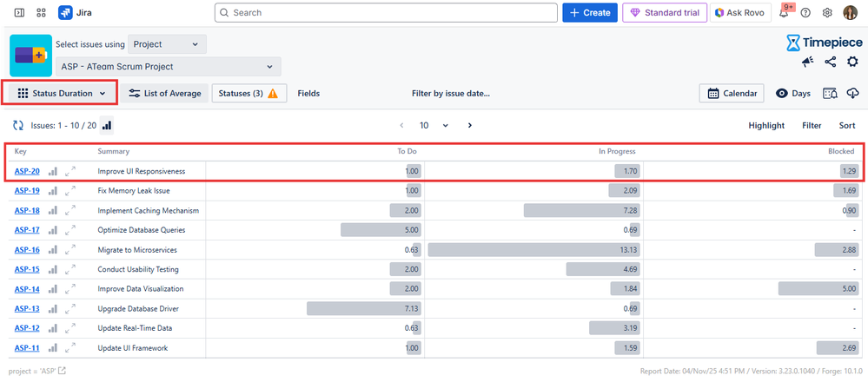Image resolution: width=868 pixels, height=382 pixels.
Task: Open the ASP-16 issue link
Action: pyautogui.click(x=27, y=250)
